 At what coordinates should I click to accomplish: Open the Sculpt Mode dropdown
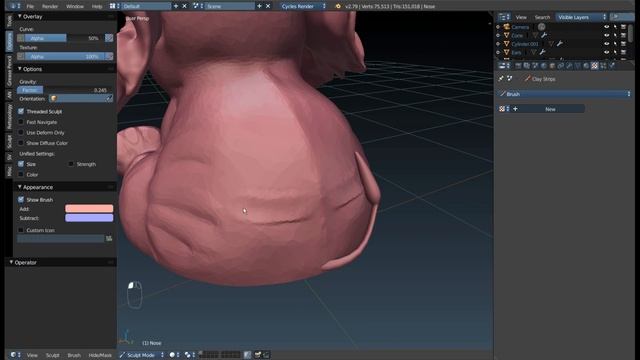pyautogui.click(x=142, y=355)
